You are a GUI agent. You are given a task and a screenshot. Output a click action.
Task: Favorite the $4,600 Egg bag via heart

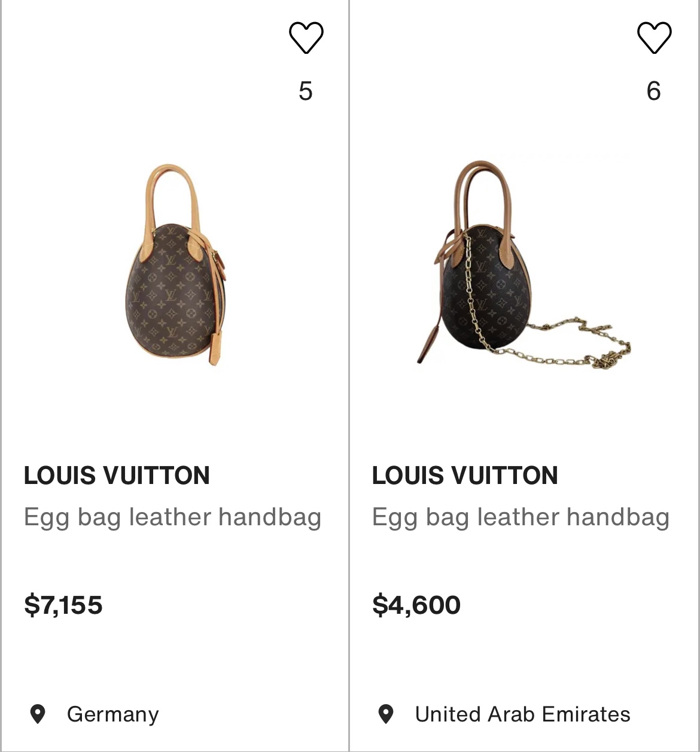pyautogui.click(x=654, y=38)
